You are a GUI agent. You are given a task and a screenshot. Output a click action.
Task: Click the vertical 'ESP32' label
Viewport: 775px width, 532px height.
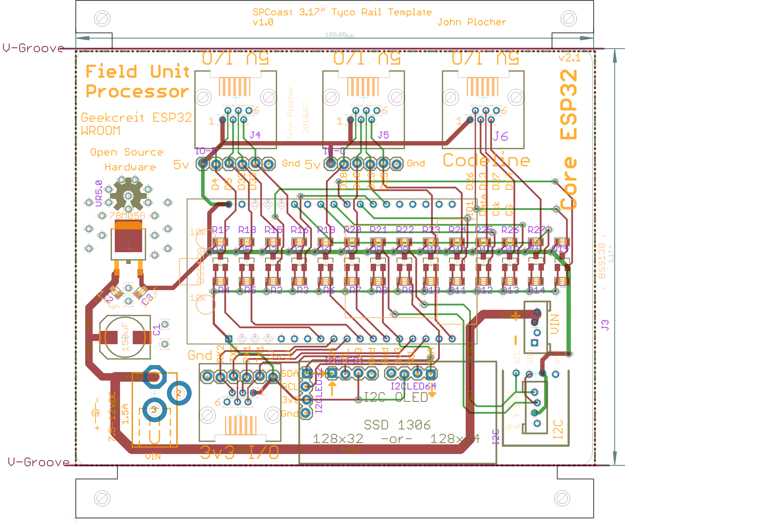tap(568, 104)
